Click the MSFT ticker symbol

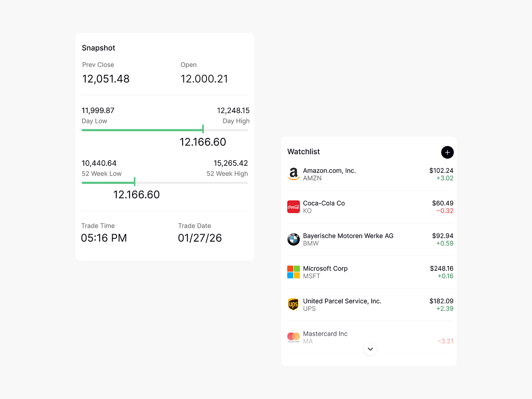click(x=312, y=276)
